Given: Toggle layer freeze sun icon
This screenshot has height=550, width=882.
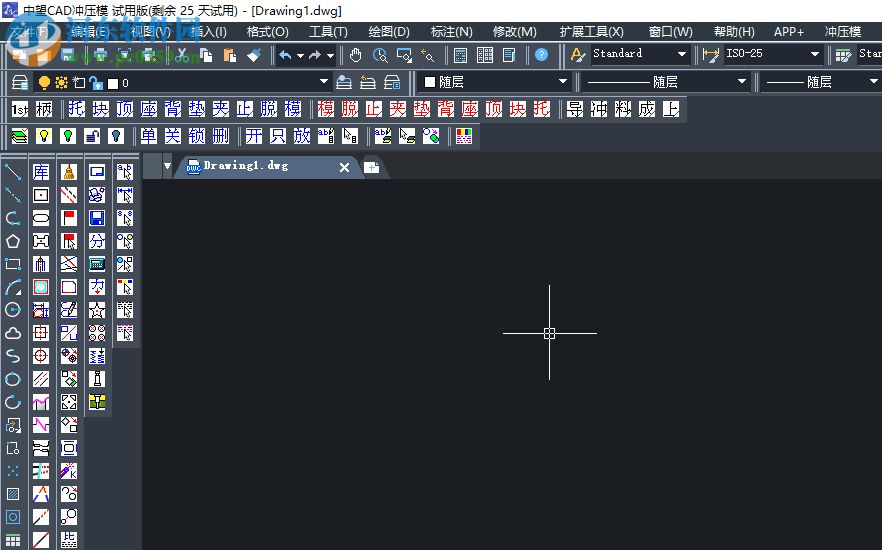Looking at the screenshot, I should coord(61,83).
